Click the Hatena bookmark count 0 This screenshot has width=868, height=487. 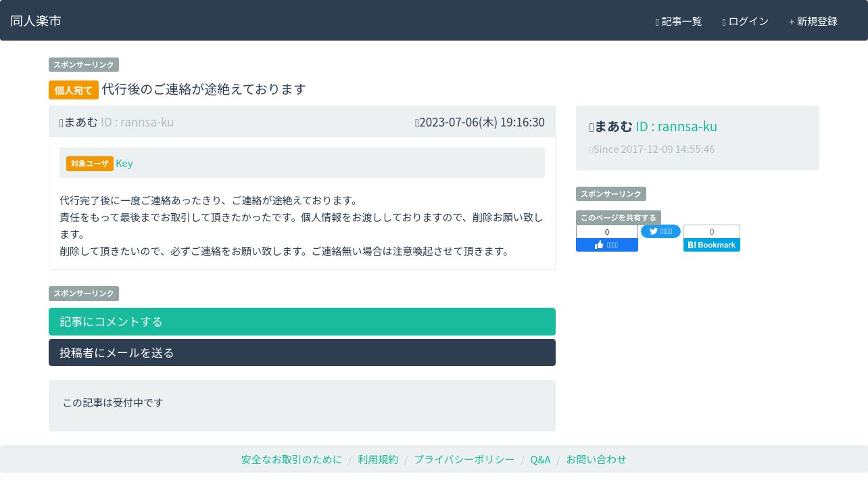pyautogui.click(x=712, y=232)
